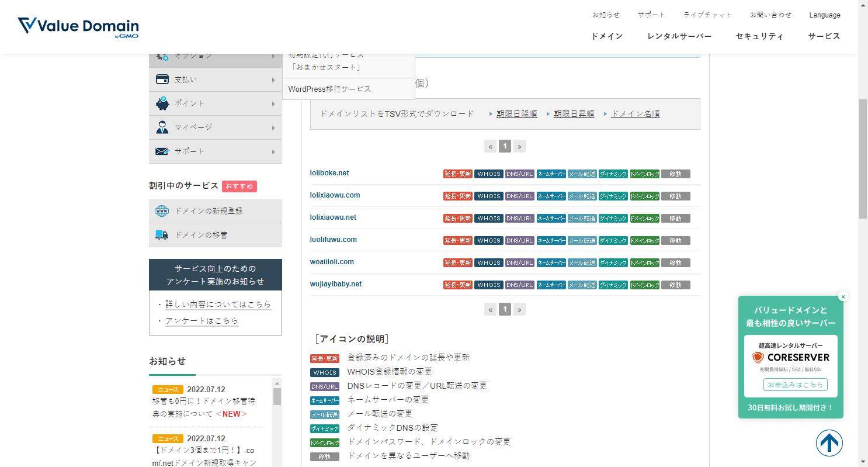Viewport: 868px width, 467px height.
Task: Click 移動 badge for luolifuwu.com
Action: pyautogui.click(x=675, y=241)
